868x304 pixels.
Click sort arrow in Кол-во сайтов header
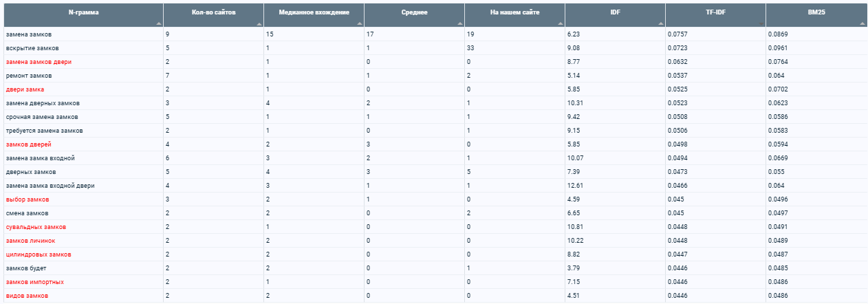(259, 23)
